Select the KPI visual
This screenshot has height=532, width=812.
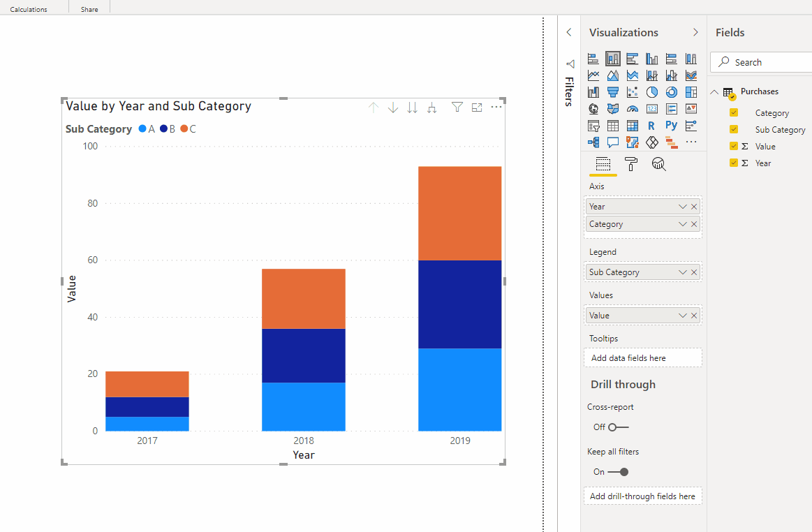[x=691, y=109]
